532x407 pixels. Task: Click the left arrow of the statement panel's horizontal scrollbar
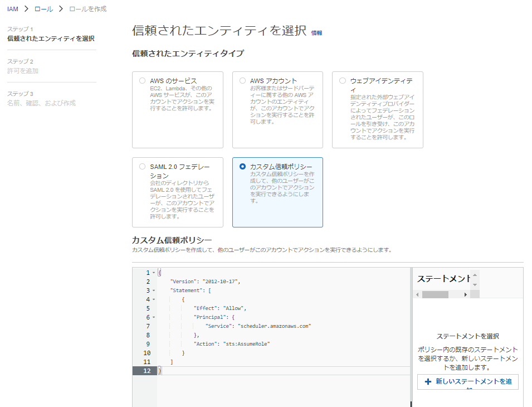click(x=417, y=294)
